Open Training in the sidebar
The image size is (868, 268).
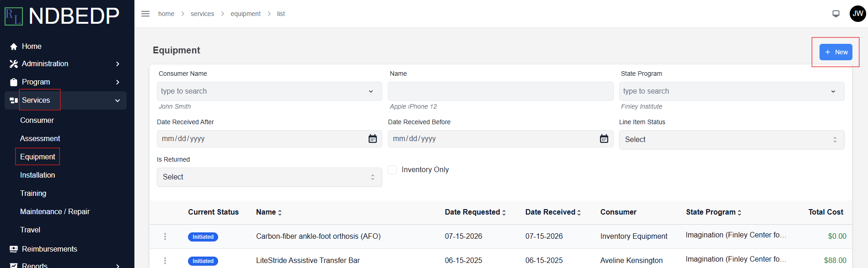(33, 194)
